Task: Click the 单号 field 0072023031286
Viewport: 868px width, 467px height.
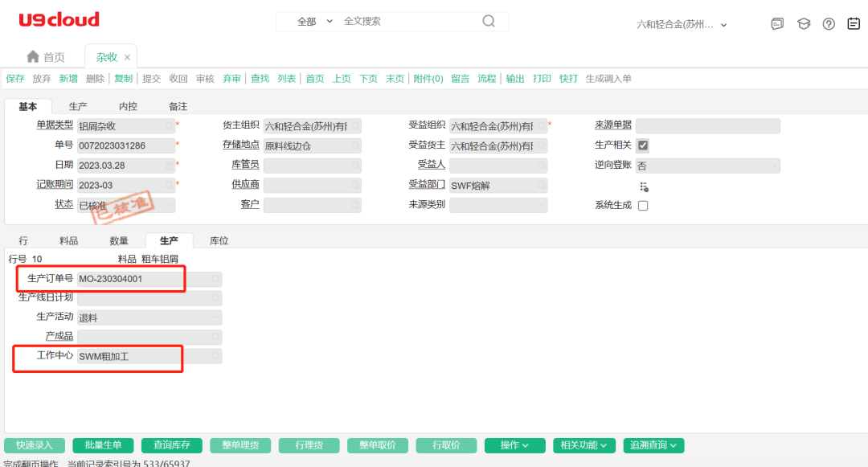Action: 126,145
